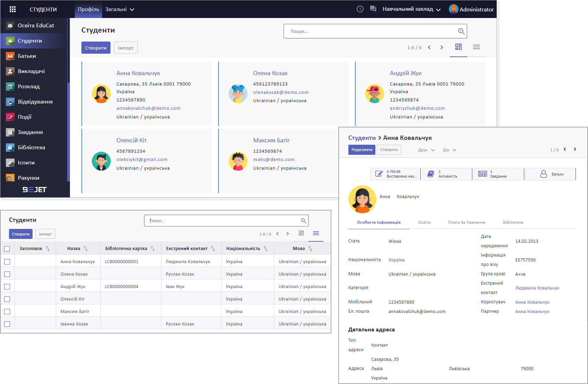Image resolution: width=588 pixels, height=384 pixels.
Task: Open the Плата За Навчання tab
Action: [x=467, y=222]
